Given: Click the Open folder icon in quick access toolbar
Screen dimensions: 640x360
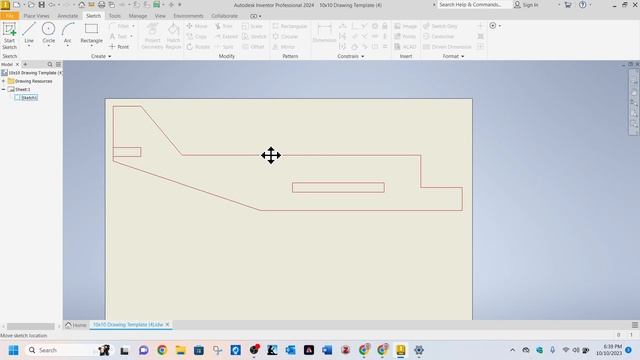Looking at the screenshot, I should click(x=31, y=5).
